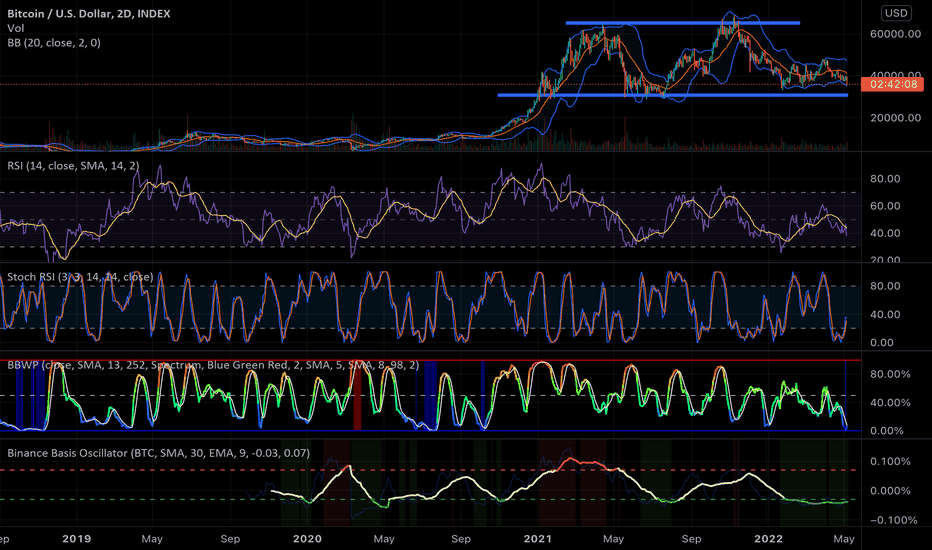Select the Stoch RSI indicator legend
The height and width of the screenshot is (550, 932).
[80, 277]
